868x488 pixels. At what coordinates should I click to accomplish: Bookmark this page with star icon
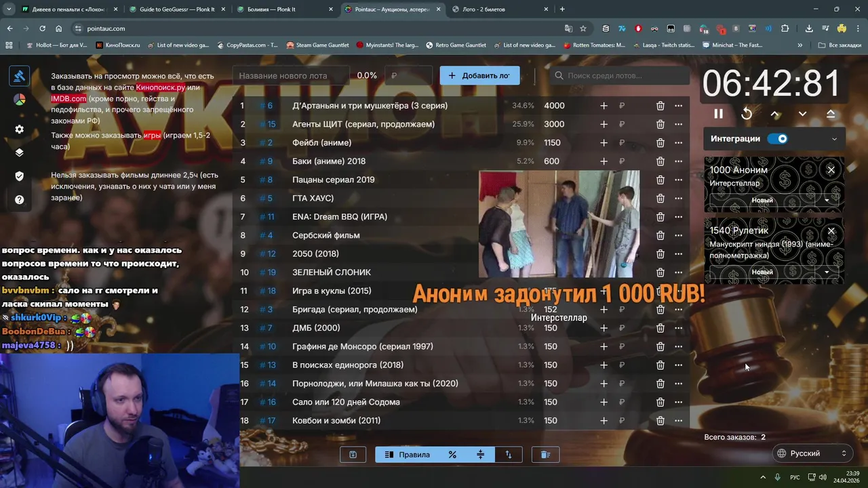click(x=583, y=28)
